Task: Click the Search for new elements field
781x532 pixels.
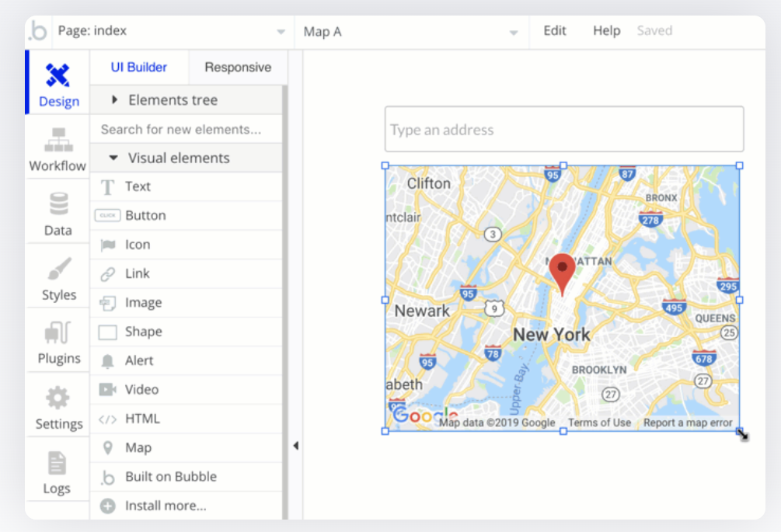Action: (x=185, y=129)
